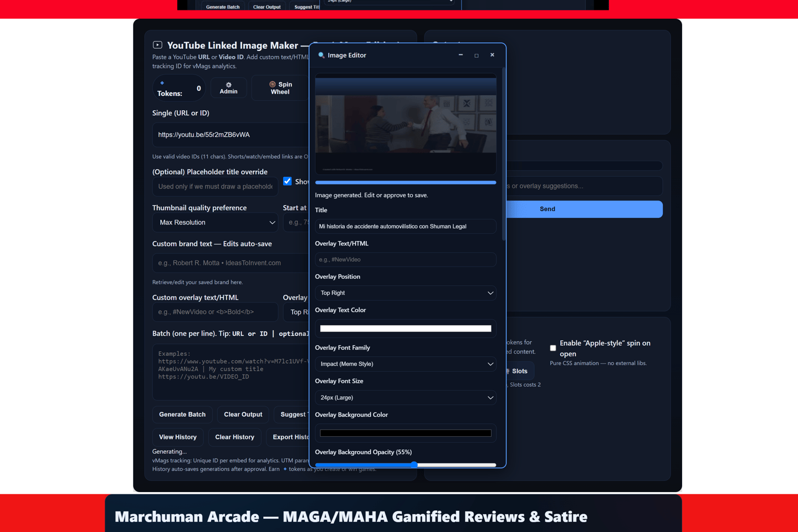The height and width of the screenshot is (532, 798).
Task: Click "Retrieve/edit your saved brand here." text
Action: [x=197, y=282]
